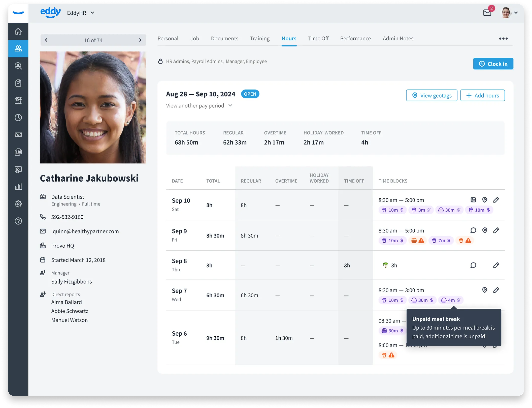Screen dimensions: 532x408
Task: Open the settings gear sidebar icon
Action: 18,204
